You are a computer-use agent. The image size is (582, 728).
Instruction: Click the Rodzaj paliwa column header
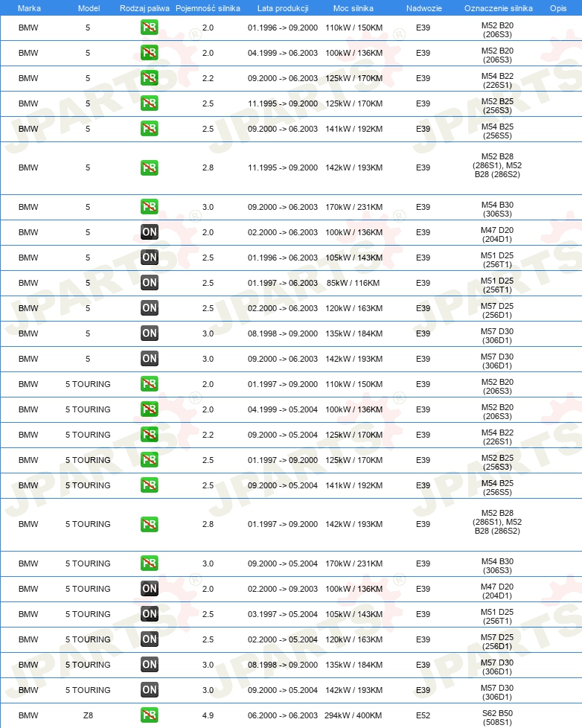[x=144, y=8]
